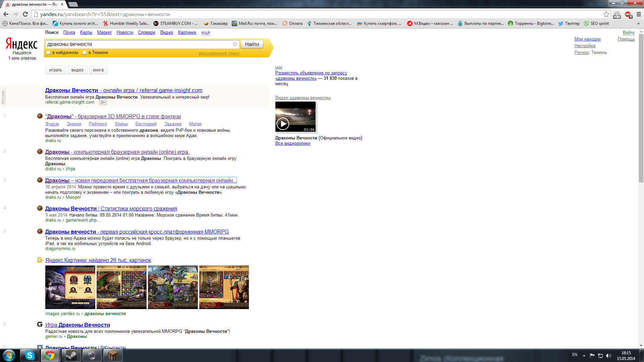Bookmark page with star icon
The height and width of the screenshot is (362, 644).
point(606,14)
